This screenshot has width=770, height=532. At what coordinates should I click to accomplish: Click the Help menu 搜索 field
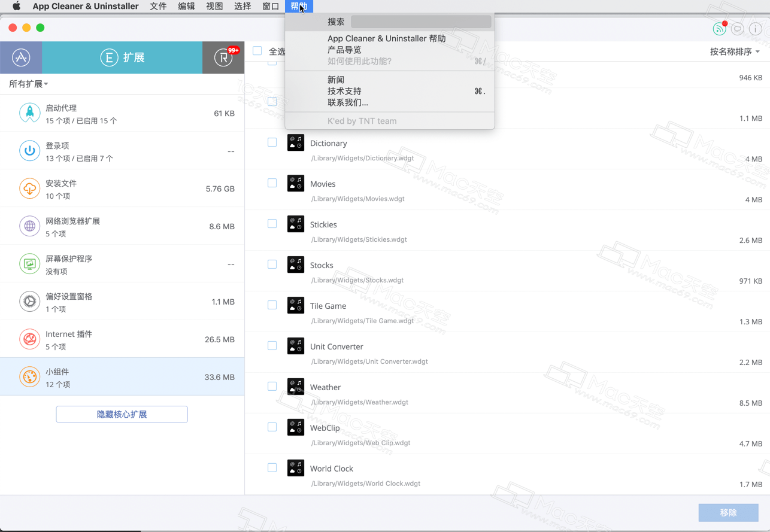click(x=421, y=22)
